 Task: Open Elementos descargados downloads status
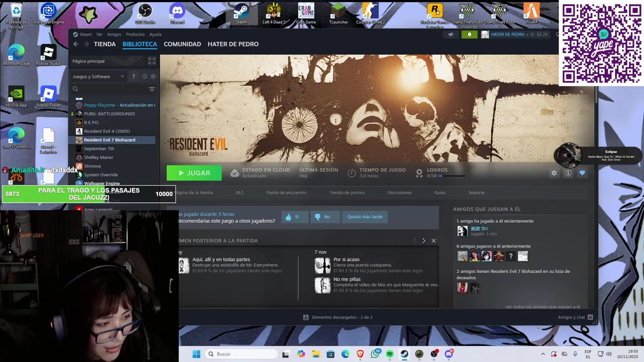tap(338, 317)
